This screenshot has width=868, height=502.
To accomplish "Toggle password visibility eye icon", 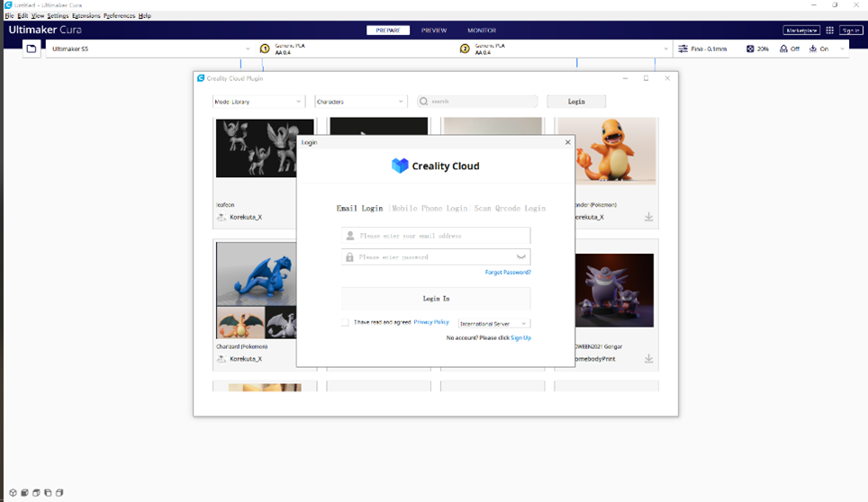I will [521, 257].
